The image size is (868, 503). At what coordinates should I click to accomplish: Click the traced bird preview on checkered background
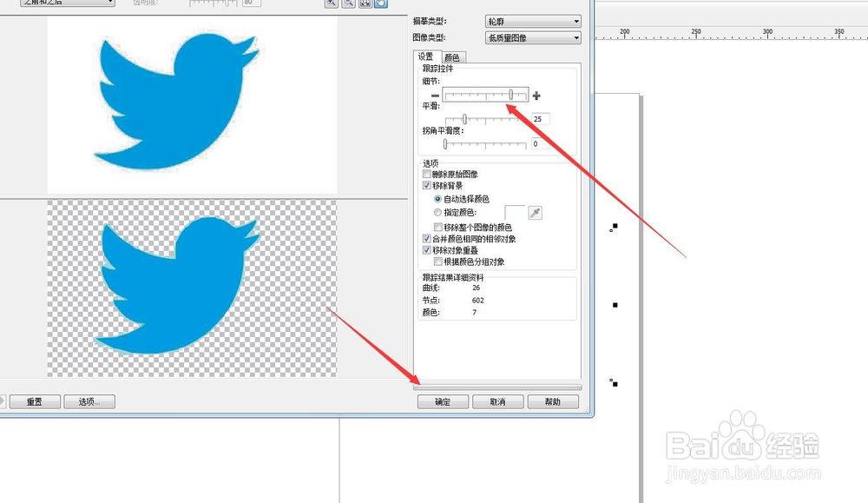point(192,288)
